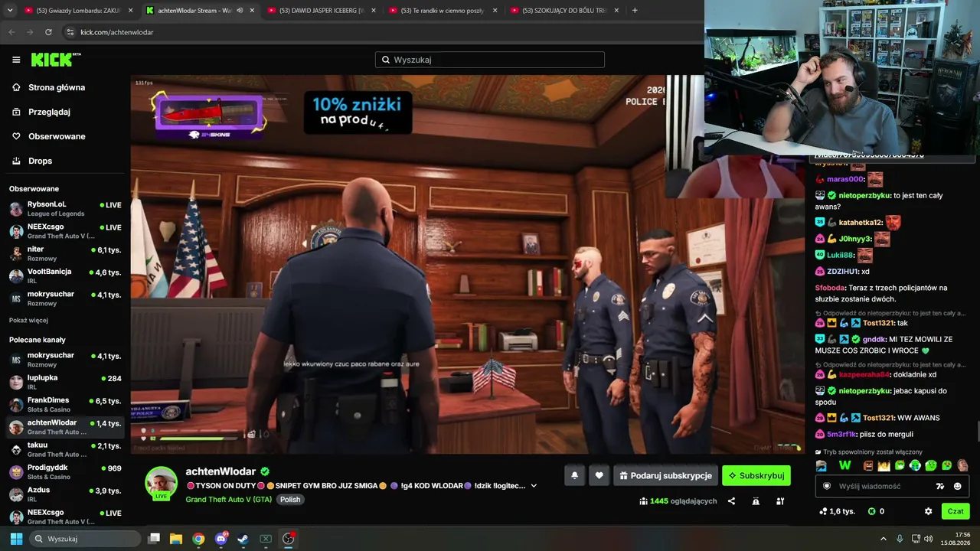
Task: Open Obserwowane in the sidebar
Action: coord(65,136)
